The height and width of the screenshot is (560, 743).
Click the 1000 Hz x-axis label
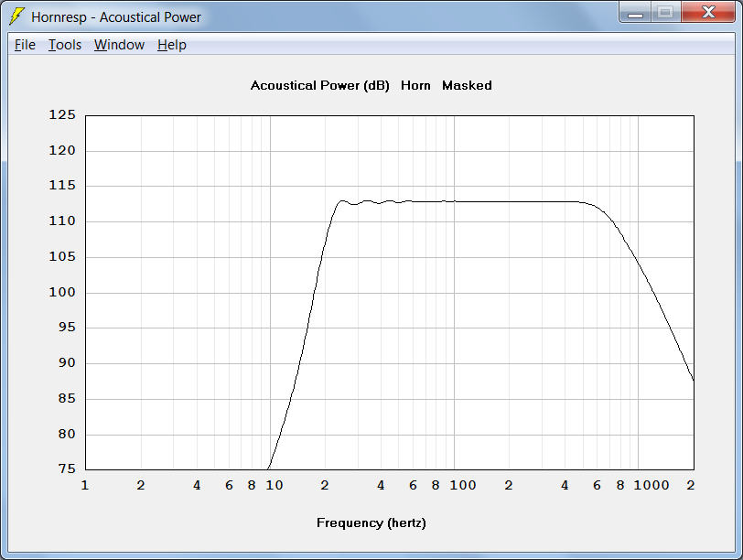click(x=651, y=485)
